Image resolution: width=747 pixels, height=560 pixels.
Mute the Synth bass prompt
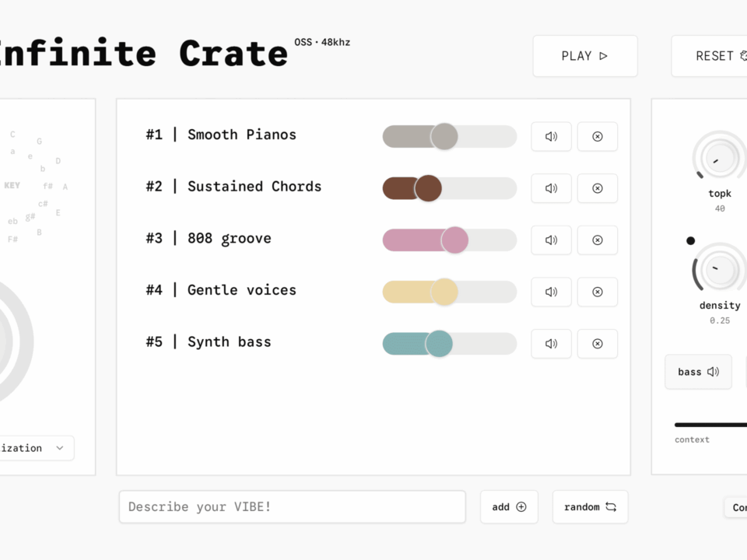tap(551, 344)
